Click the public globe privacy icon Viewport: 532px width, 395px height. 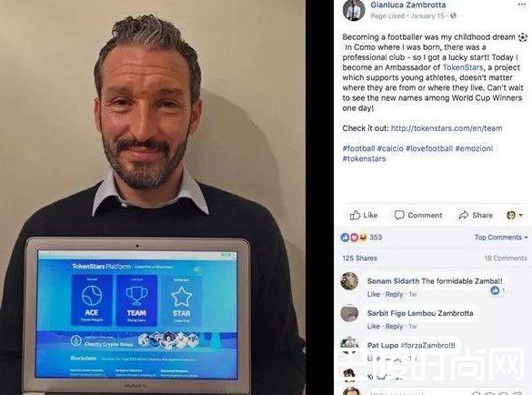tap(453, 15)
